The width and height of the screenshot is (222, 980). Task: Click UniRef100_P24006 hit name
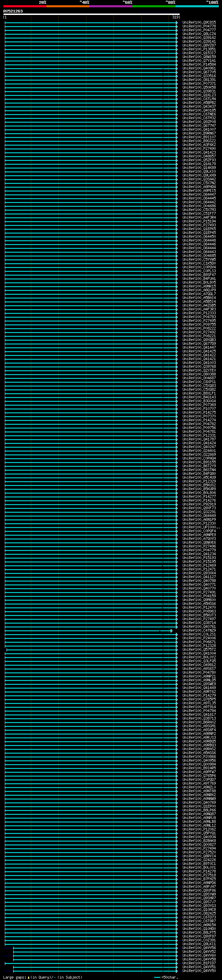[x=199, y=638]
